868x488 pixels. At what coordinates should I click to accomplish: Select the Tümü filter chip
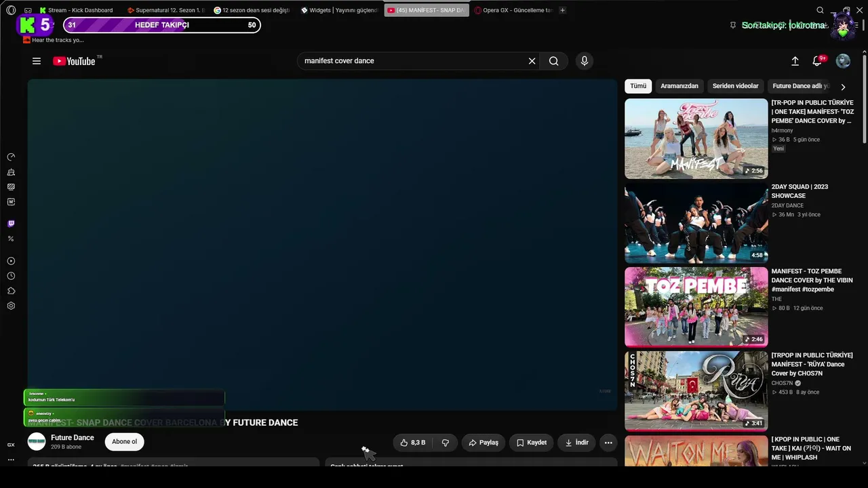(x=638, y=86)
